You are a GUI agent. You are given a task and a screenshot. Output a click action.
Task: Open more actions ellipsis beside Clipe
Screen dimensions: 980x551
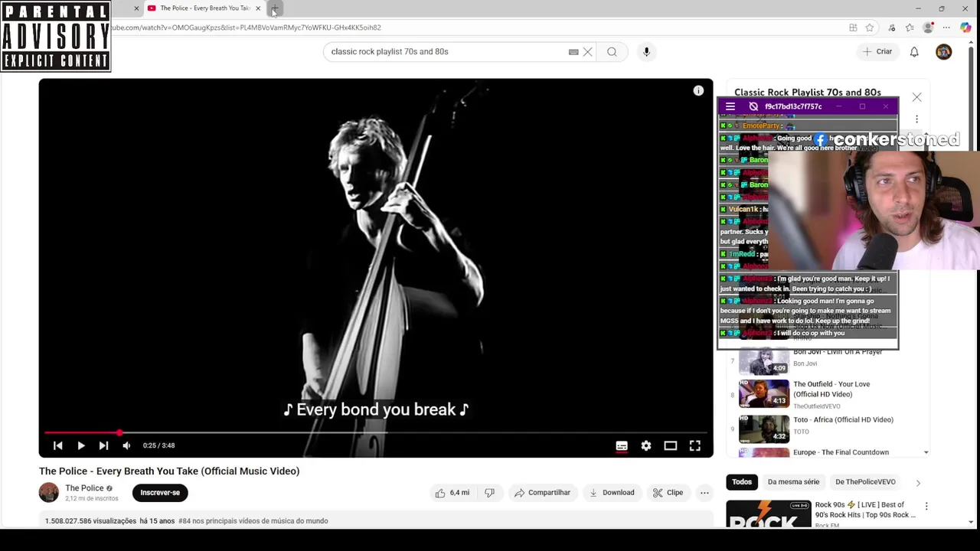click(x=704, y=493)
